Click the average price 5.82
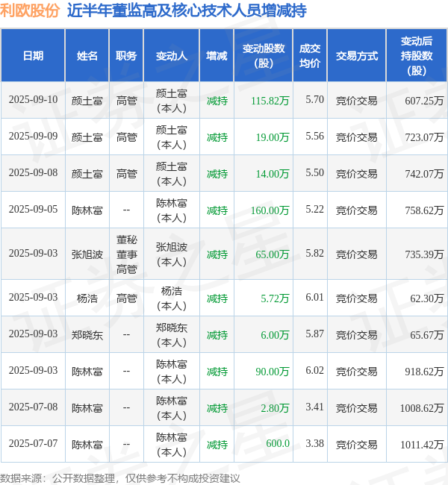Screen dimensions: 448x485 (x=314, y=254)
